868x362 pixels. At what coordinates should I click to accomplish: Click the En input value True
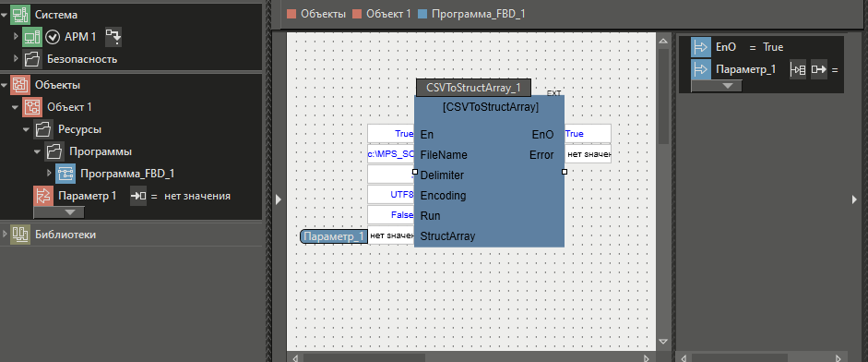point(391,134)
